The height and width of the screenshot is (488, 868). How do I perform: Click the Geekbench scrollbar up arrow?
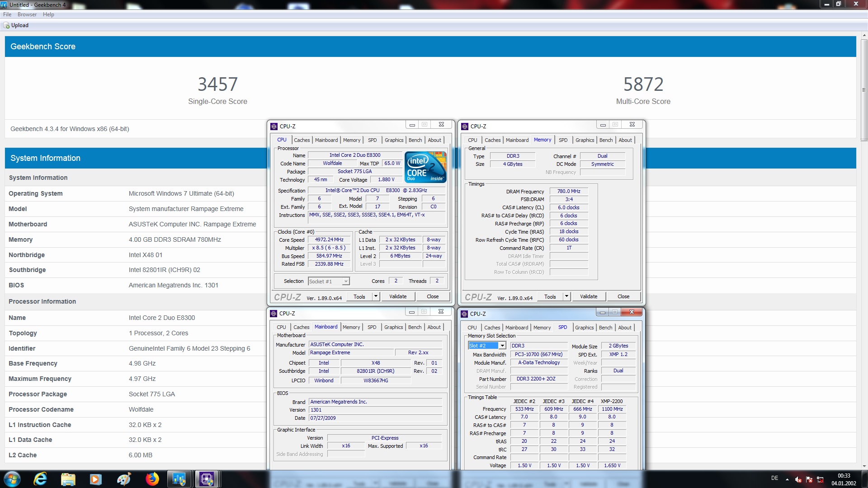864,35
